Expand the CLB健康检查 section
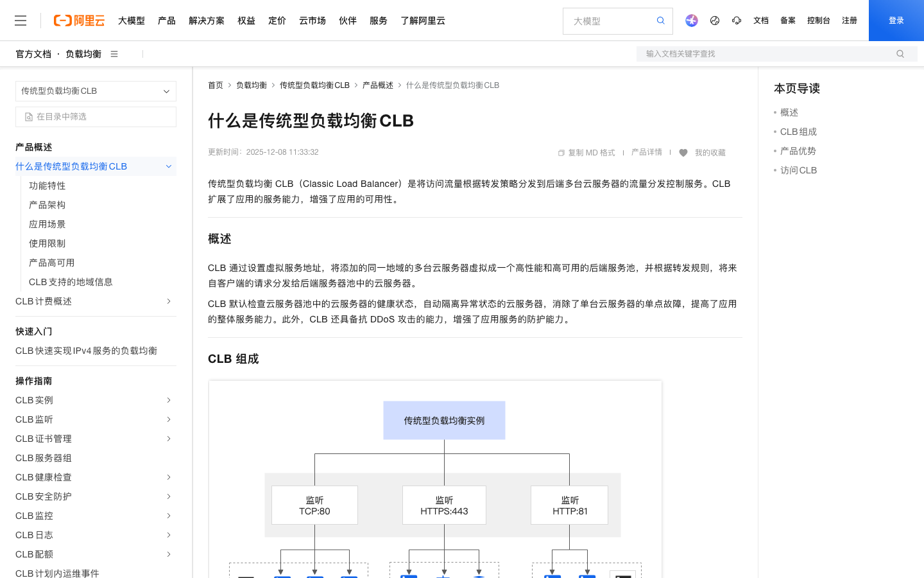This screenshot has height=578, width=924. pos(169,477)
